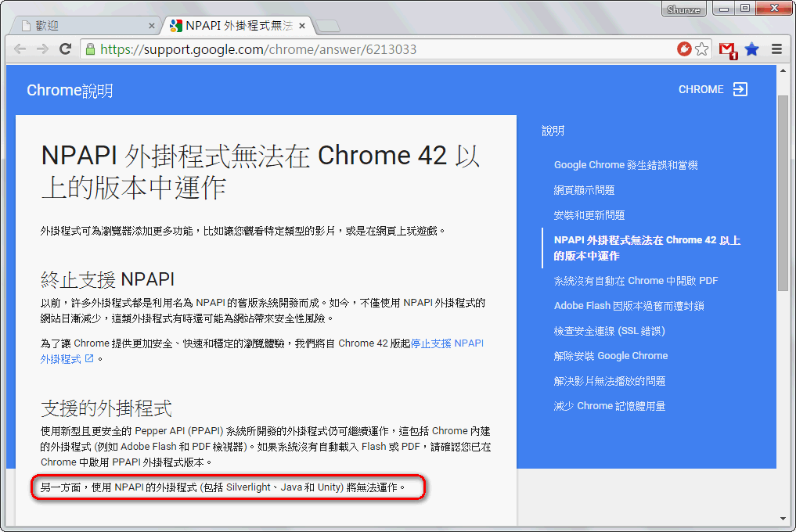This screenshot has height=532, width=796.
Task: Go back to the previous page
Action: tap(20, 49)
